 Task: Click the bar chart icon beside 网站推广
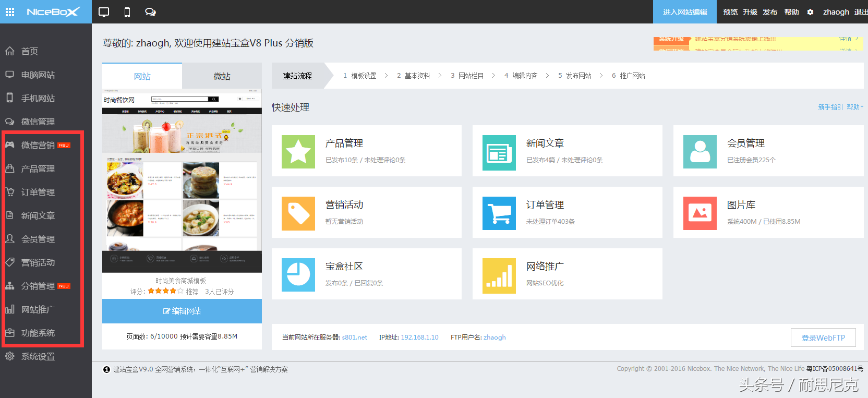(10, 309)
